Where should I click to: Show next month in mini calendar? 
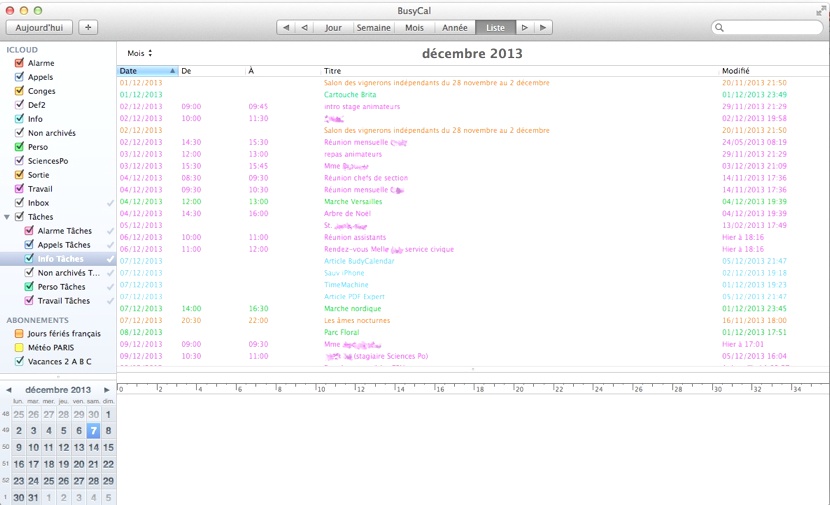[108, 389]
